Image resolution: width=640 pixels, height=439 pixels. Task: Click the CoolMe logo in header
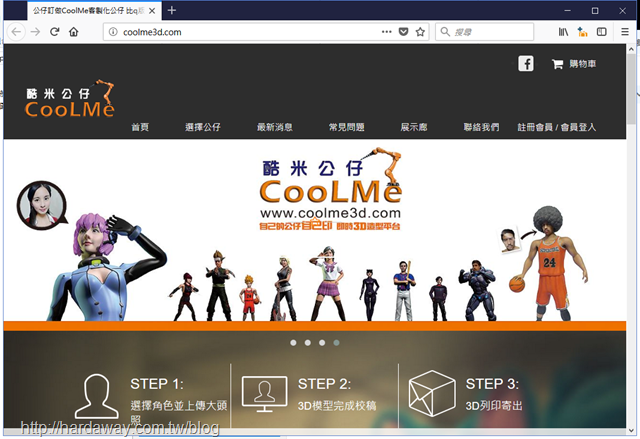(69, 99)
